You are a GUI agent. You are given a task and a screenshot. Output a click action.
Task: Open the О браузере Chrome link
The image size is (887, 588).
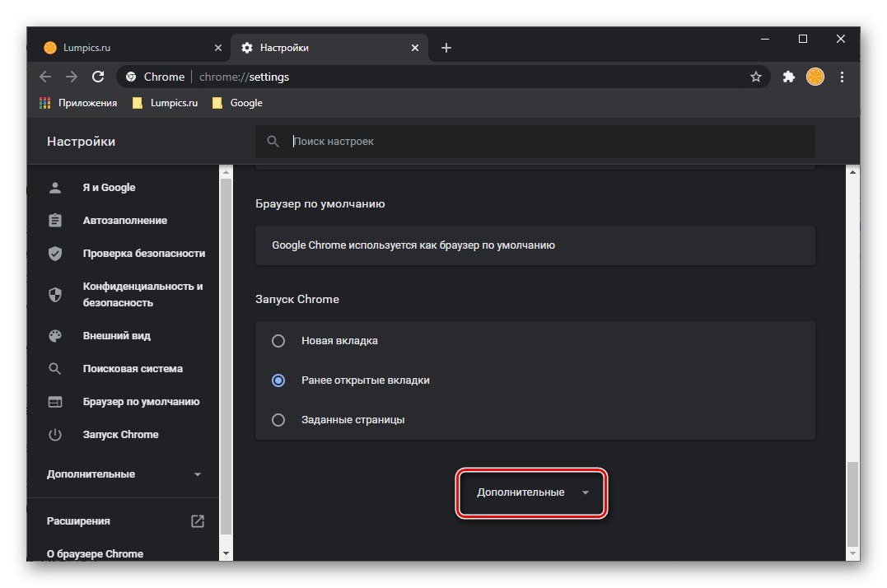95,554
